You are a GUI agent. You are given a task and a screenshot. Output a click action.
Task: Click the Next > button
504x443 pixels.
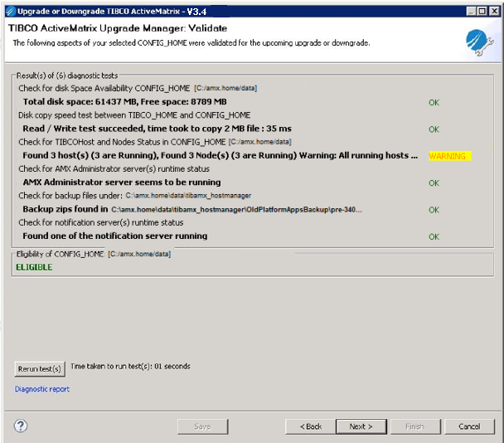coord(361,426)
